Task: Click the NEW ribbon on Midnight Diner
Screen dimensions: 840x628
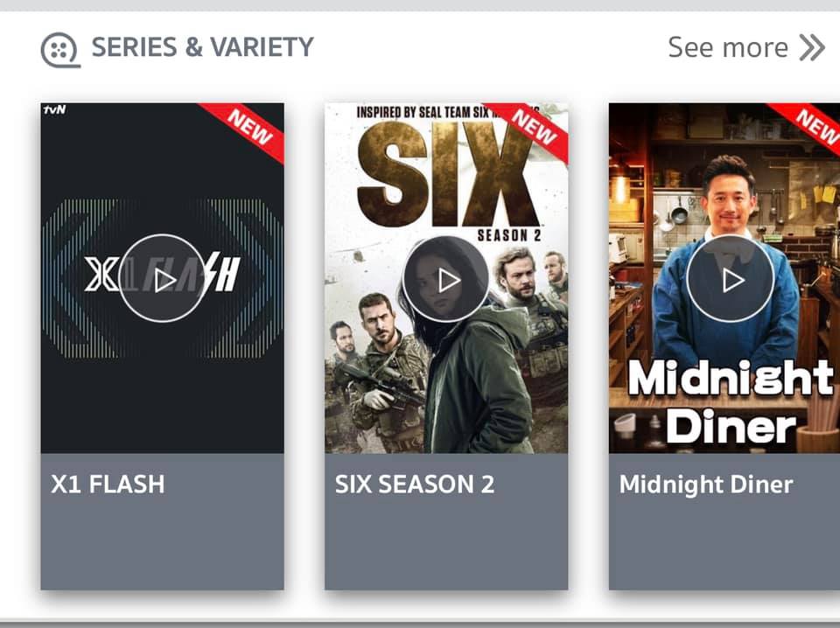Action: [810, 126]
